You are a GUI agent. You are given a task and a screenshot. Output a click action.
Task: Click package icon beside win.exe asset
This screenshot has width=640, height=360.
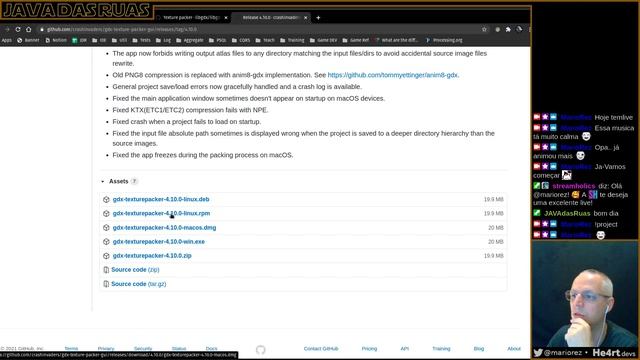106,242
